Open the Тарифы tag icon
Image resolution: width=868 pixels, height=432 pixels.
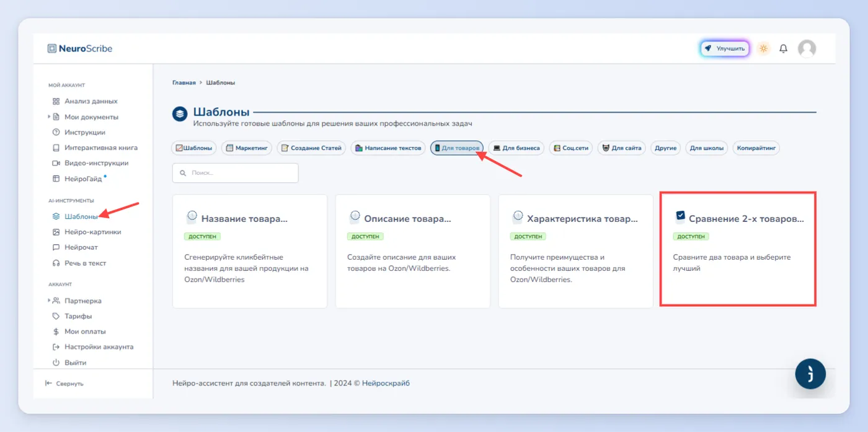[56, 316]
